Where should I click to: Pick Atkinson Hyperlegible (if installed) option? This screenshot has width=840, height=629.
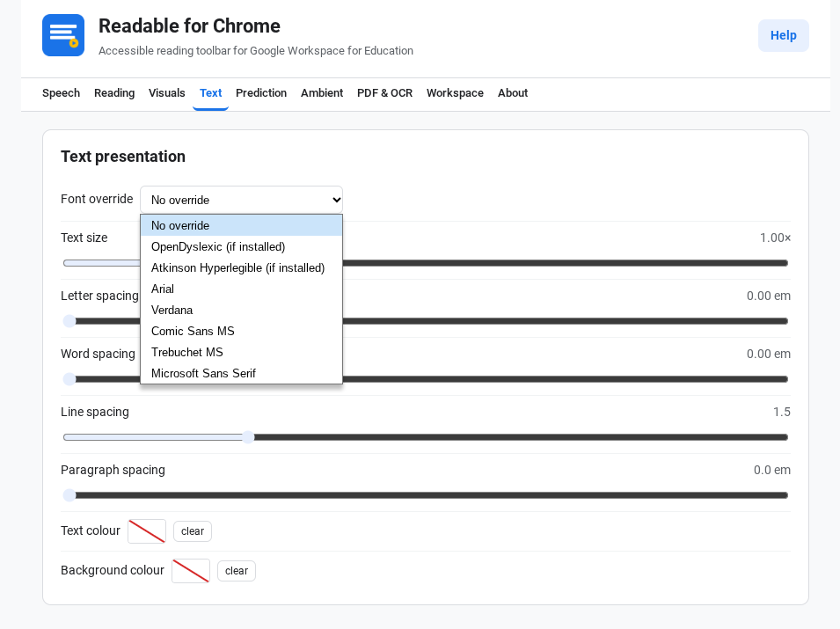[x=241, y=268]
